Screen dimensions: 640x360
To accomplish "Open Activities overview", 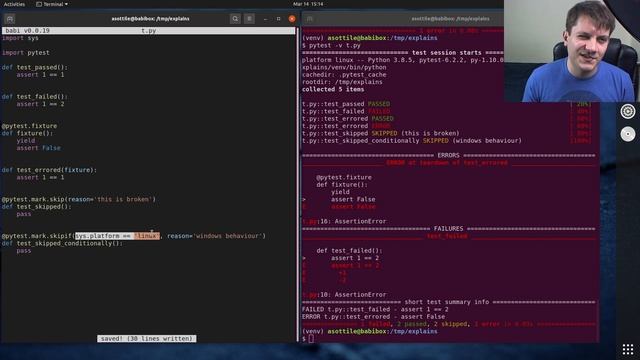I will (x=14, y=4).
